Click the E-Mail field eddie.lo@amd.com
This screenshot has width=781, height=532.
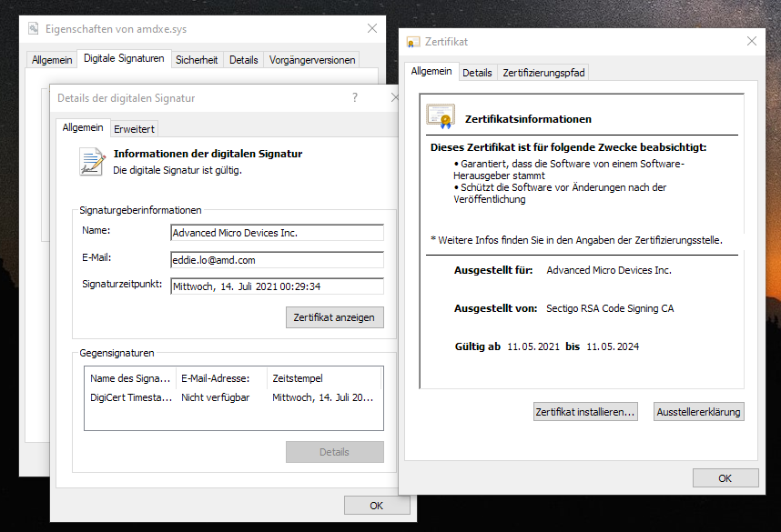tap(277, 260)
